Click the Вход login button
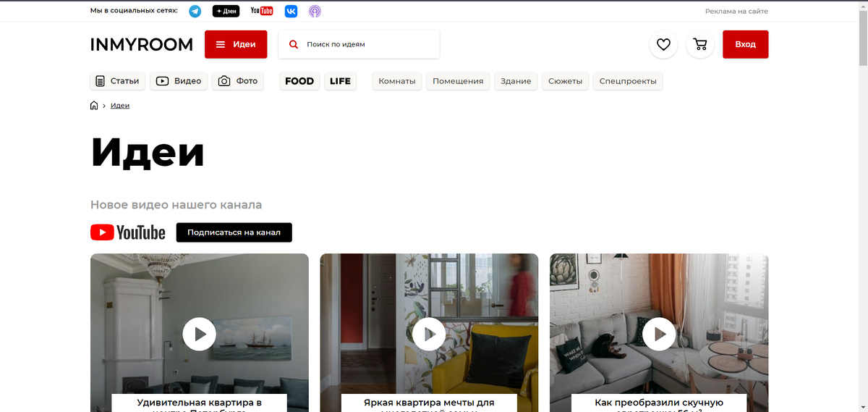 [745, 44]
